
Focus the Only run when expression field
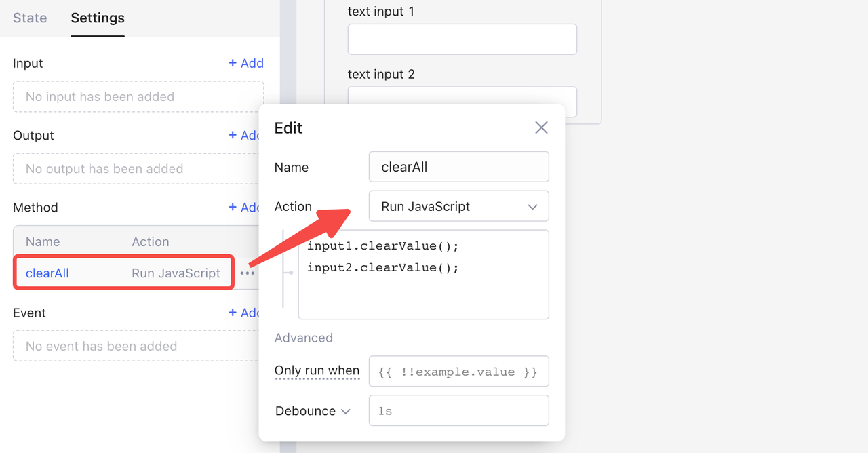458,372
